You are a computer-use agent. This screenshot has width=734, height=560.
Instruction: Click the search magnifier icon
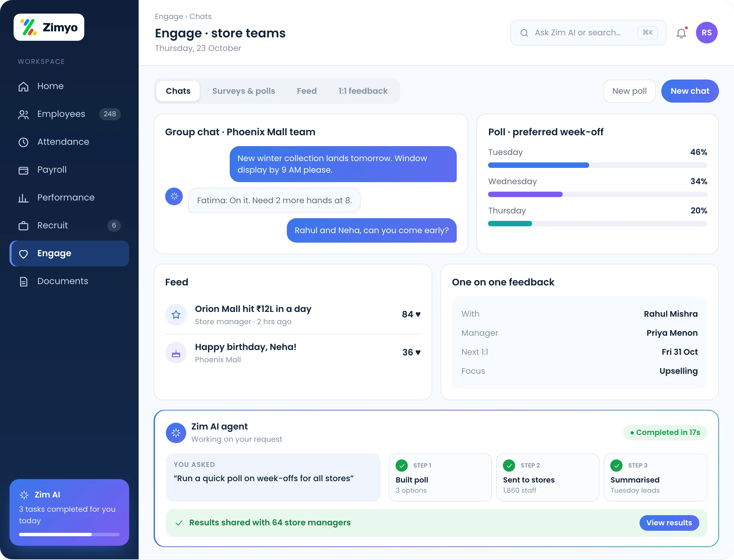pyautogui.click(x=524, y=33)
